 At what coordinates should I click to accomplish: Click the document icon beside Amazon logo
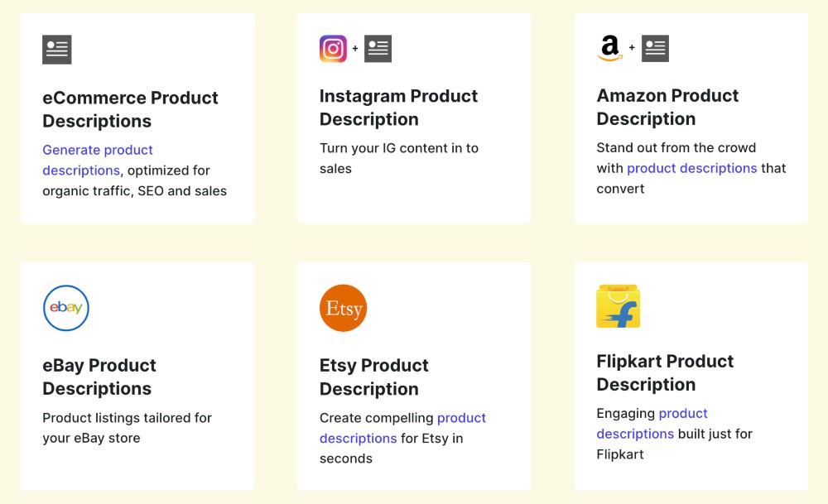655,49
